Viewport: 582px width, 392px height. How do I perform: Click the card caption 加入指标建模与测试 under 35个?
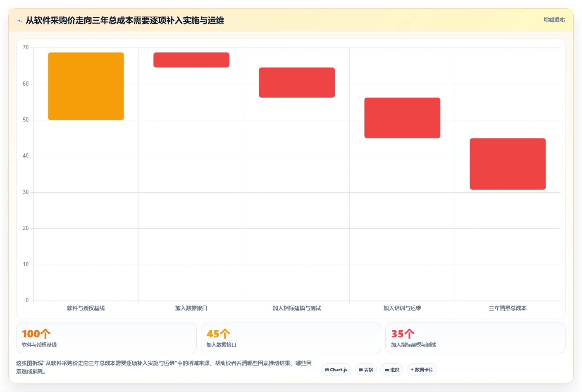tap(413, 345)
